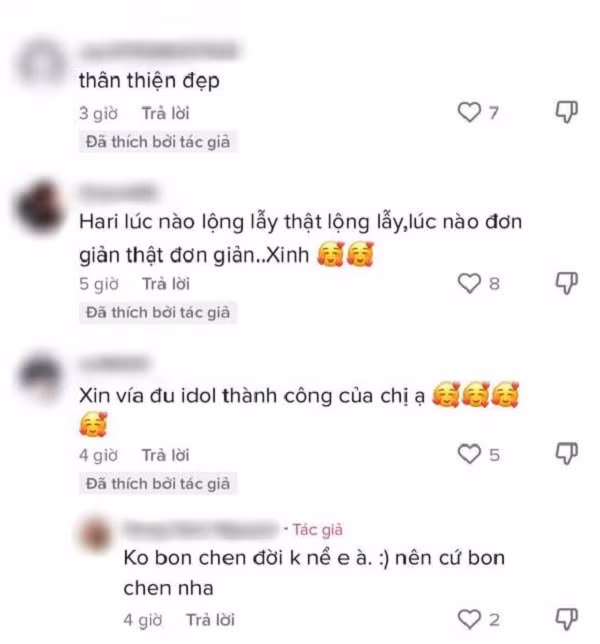Image resolution: width=600 pixels, height=644 pixels.
Task: Reply to the author's bon chen comment
Action: pyautogui.click(x=210, y=620)
